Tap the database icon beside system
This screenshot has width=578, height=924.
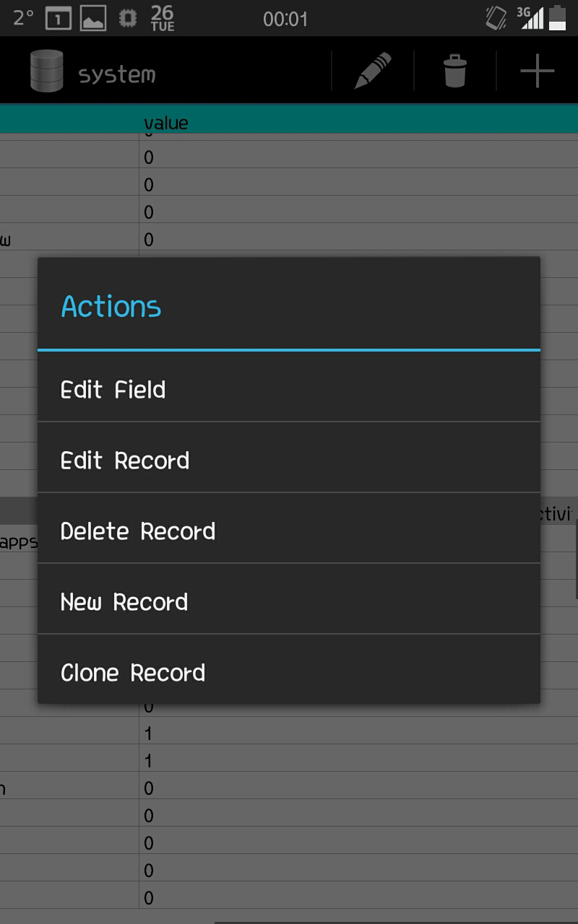click(47, 71)
